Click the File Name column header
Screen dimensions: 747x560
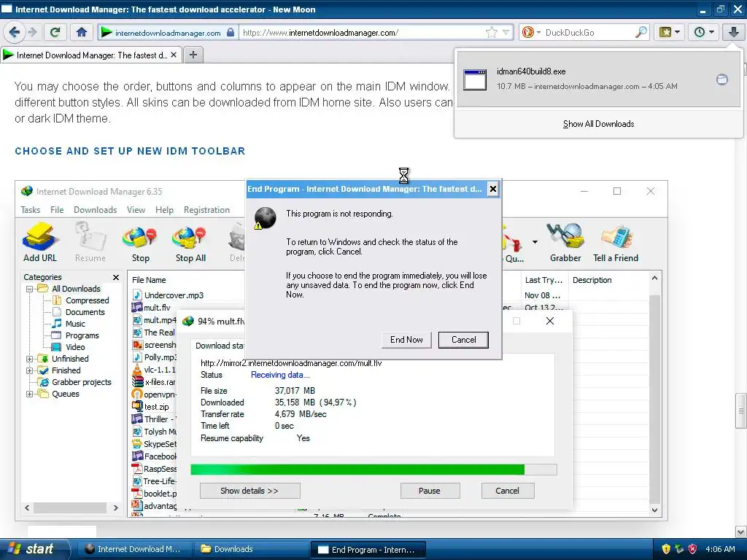pyautogui.click(x=149, y=280)
